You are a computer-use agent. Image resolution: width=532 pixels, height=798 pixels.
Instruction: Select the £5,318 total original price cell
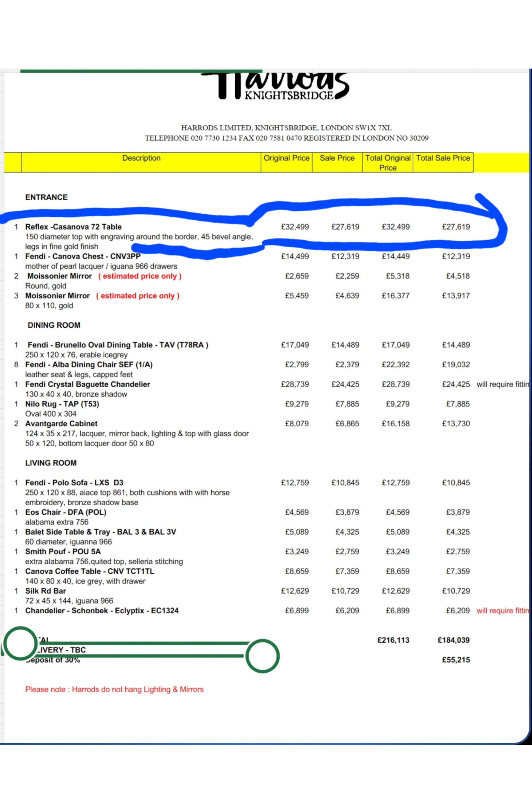(398, 276)
